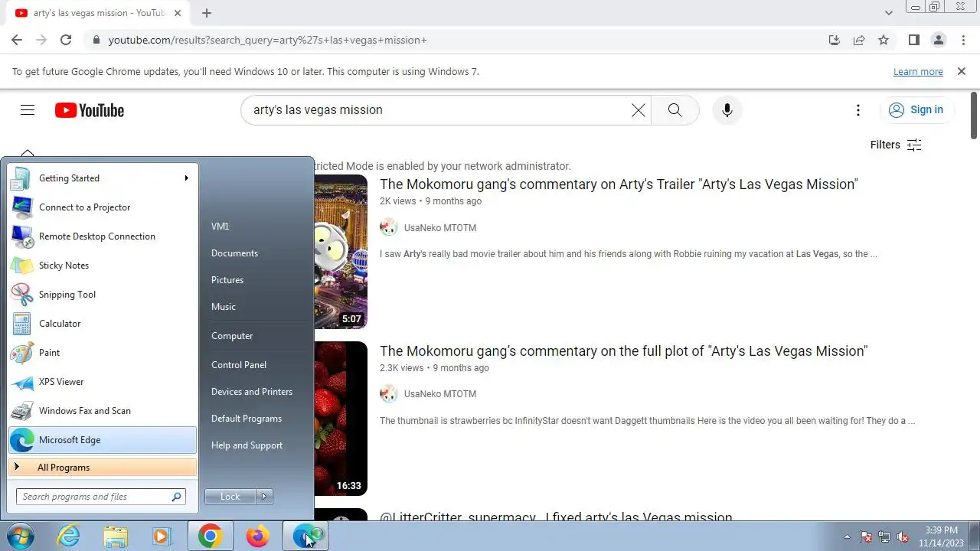Screen dimensions: 980x551
Task: Click the Windows Start orb
Action: coord(20,536)
